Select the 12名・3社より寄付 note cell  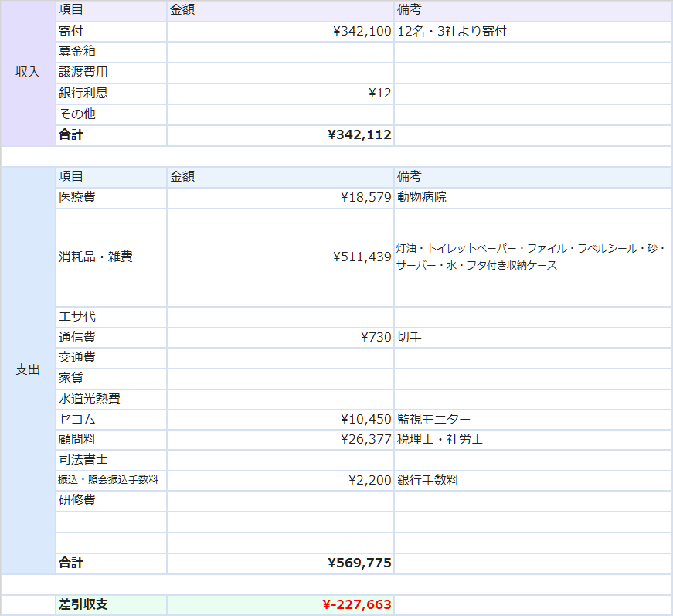coord(452,32)
